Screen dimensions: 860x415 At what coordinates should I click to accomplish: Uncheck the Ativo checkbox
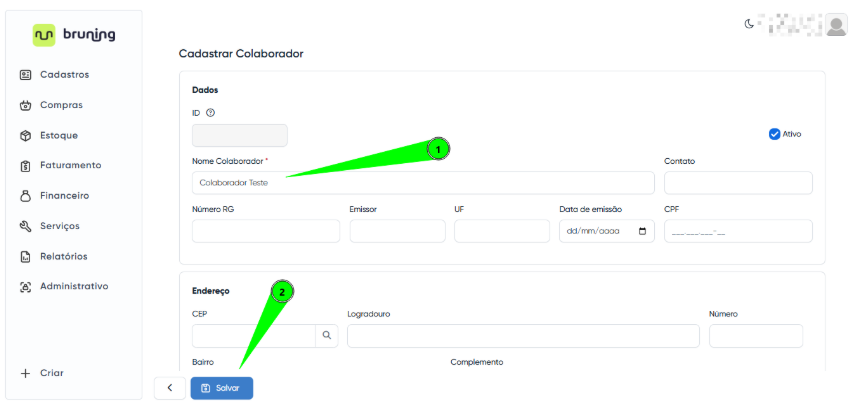(x=774, y=134)
